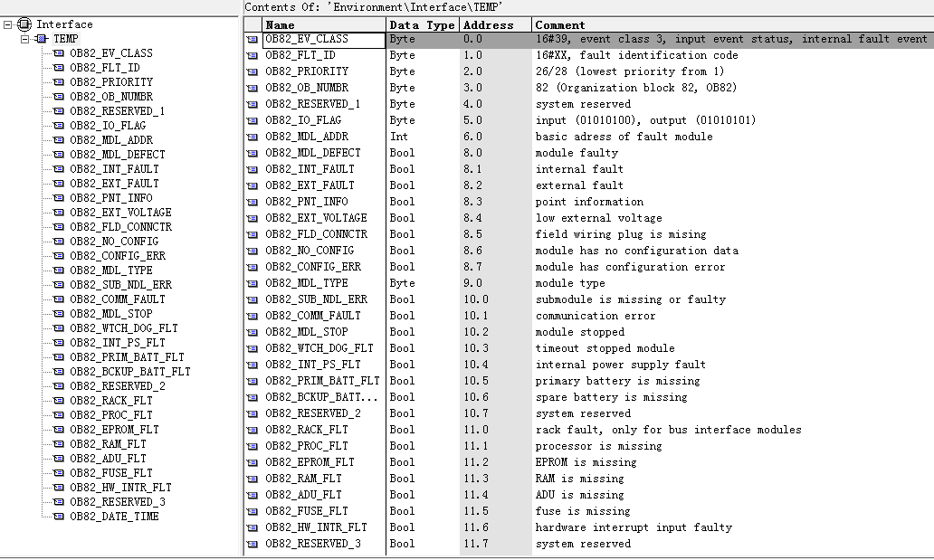Click icon beside OB82_NO_CONFIG in tree

click(59, 242)
